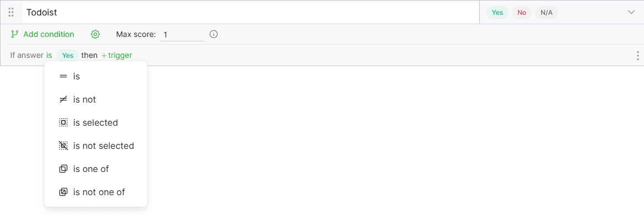Click the drag handle beside Todoist

(12, 12)
